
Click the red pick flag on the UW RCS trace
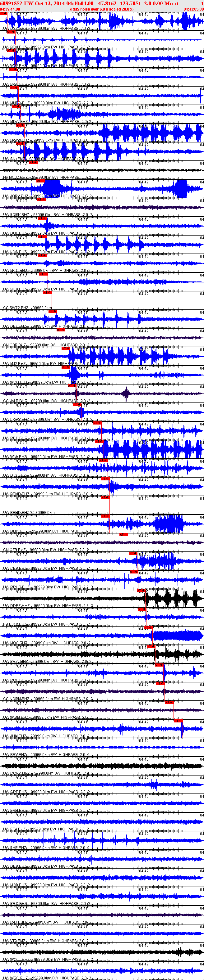[159, 665]
